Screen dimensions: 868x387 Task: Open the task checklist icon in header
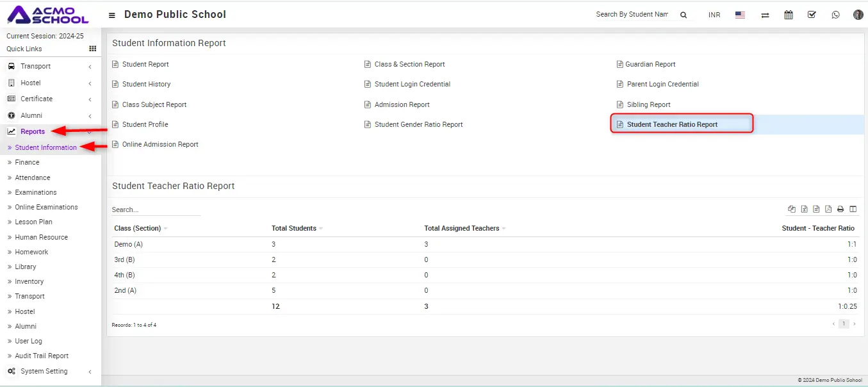pos(812,15)
